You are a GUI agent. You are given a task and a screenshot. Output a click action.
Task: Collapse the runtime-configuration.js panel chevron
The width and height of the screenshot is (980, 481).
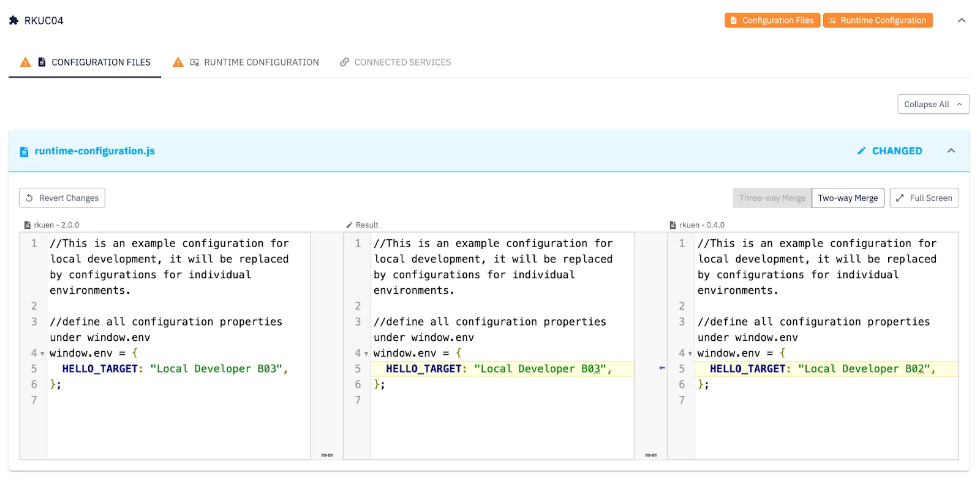point(951,151)
